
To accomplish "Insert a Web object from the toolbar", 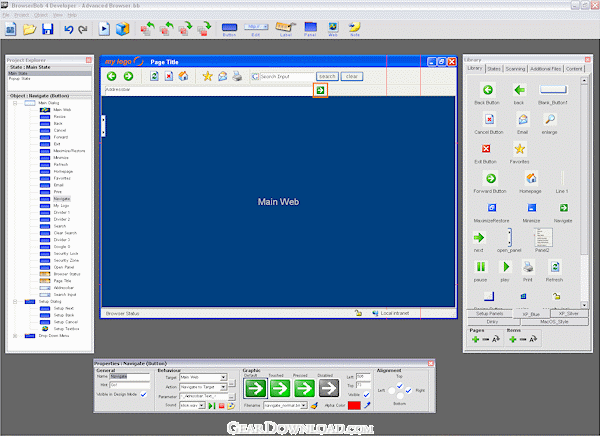I will point(333,29).
